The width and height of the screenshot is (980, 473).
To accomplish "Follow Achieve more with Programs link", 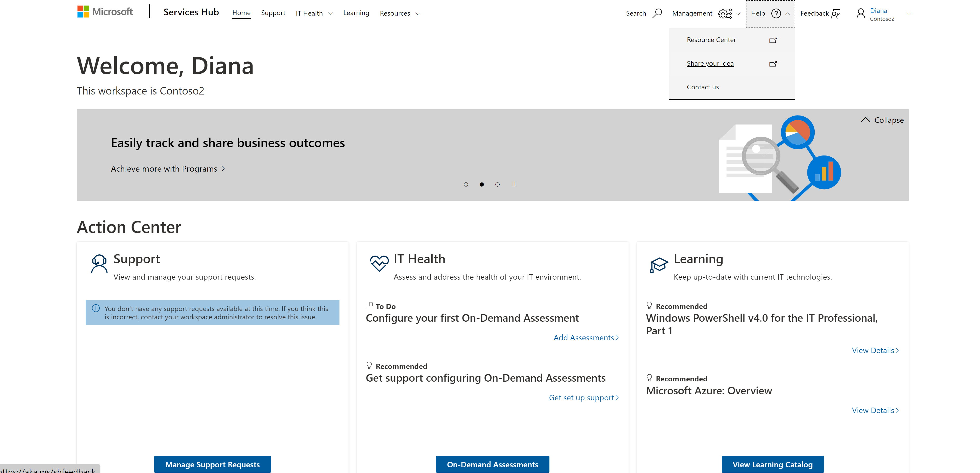I will tap(168, 168).
